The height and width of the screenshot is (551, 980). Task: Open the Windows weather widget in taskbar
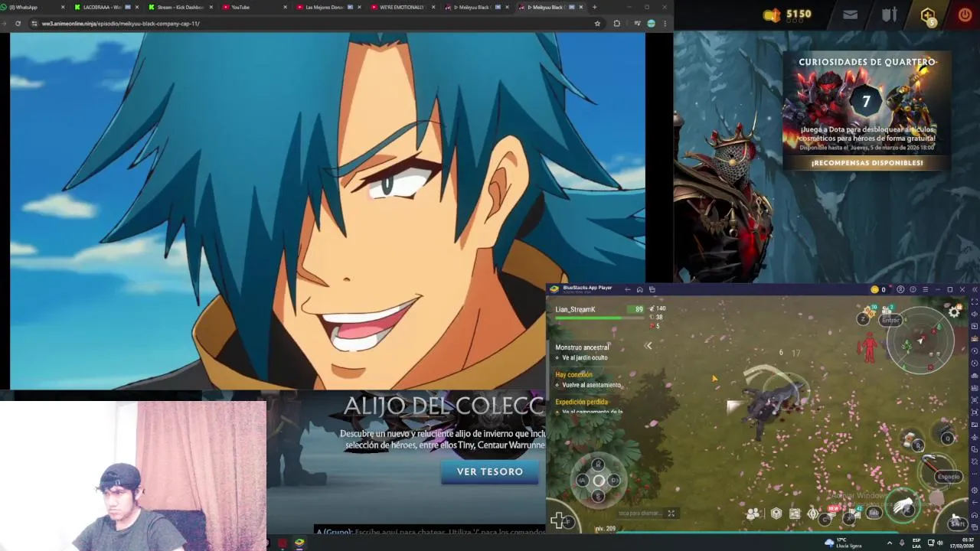click(845, 543)
